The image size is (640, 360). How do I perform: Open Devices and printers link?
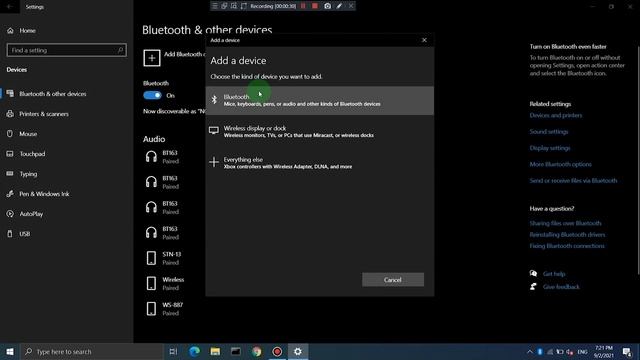(x=556, y=116)
